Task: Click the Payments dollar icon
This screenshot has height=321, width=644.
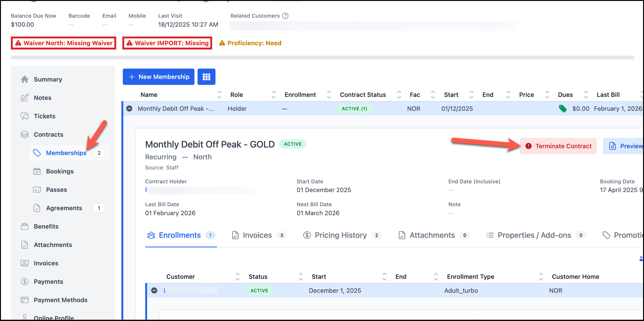Action: tap(25, 281)
